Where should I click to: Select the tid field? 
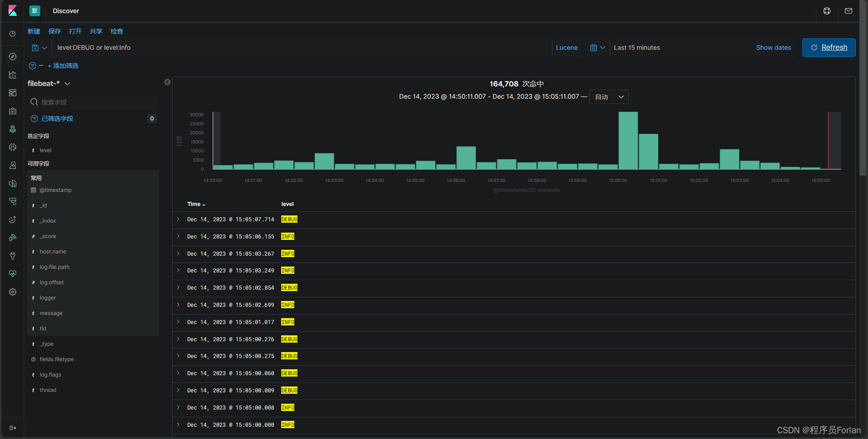click(43, 329)
